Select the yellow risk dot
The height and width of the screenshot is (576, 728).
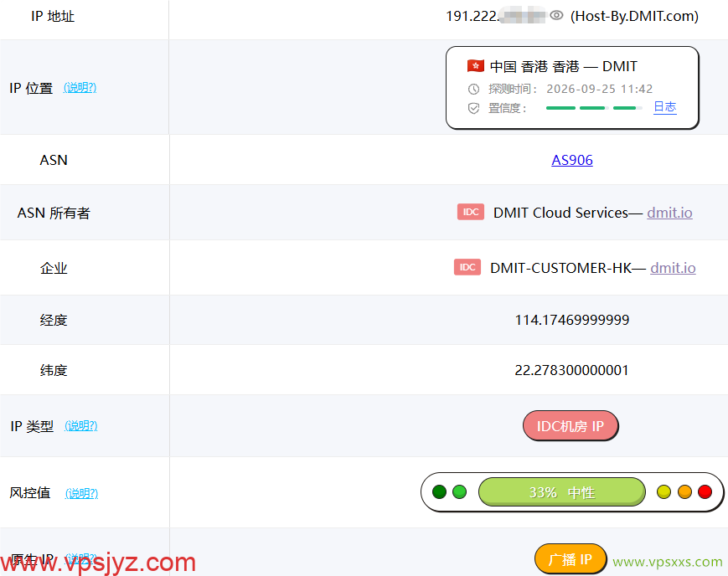point(664,492)
